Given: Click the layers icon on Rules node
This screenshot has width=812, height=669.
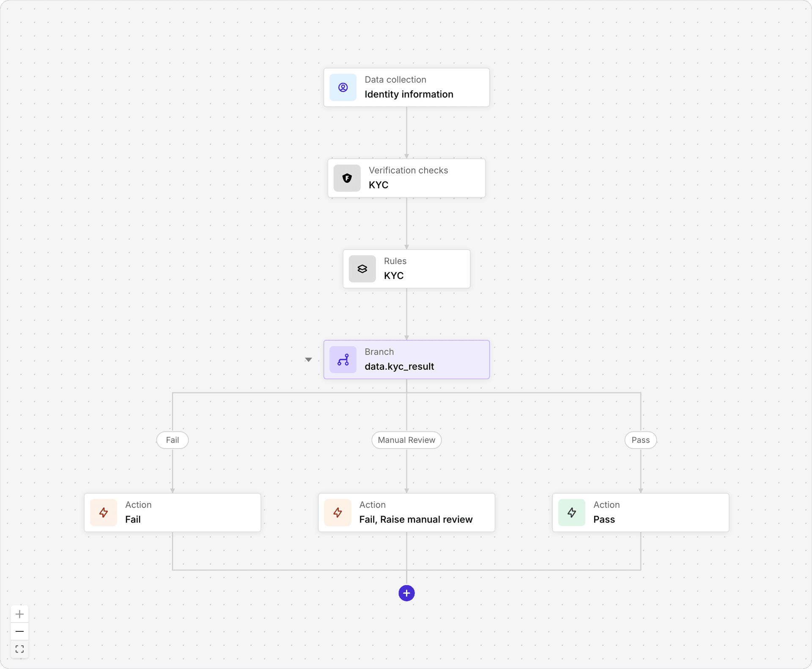Looking at the screenshot, I should pos(362,269).
